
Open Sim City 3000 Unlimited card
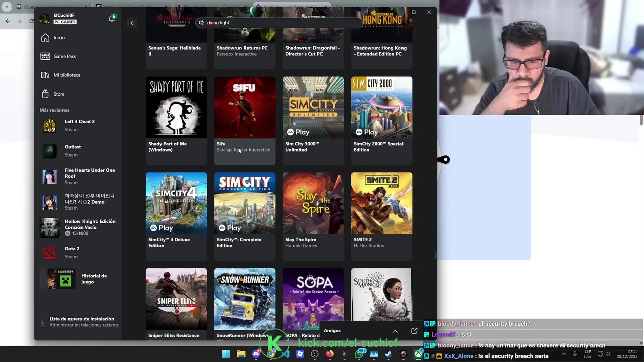[x=313, y=120]
